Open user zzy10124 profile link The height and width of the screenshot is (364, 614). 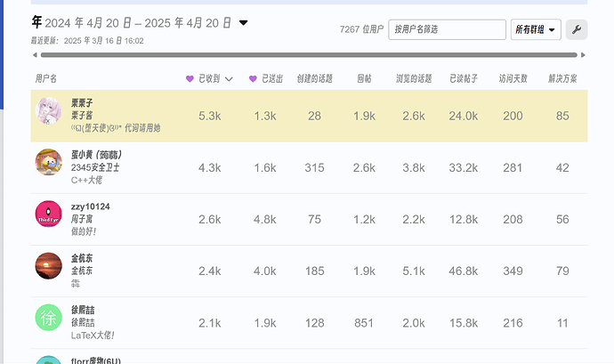pyautogui.click(x=91, y=206)
